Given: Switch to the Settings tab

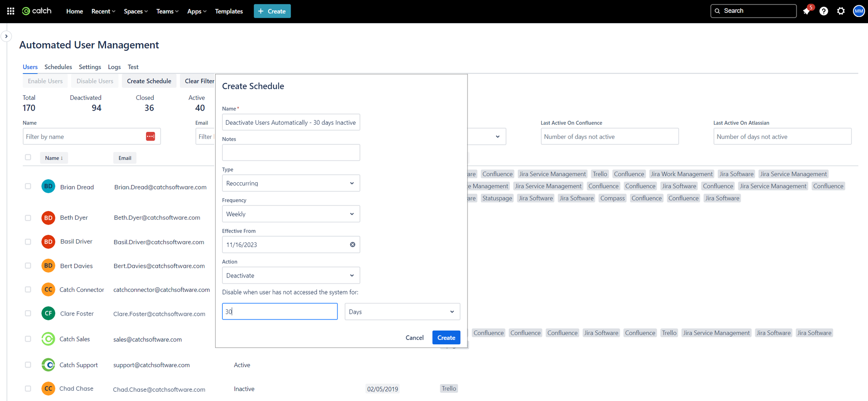Looking at the screenshot, I should coord(90,67).
